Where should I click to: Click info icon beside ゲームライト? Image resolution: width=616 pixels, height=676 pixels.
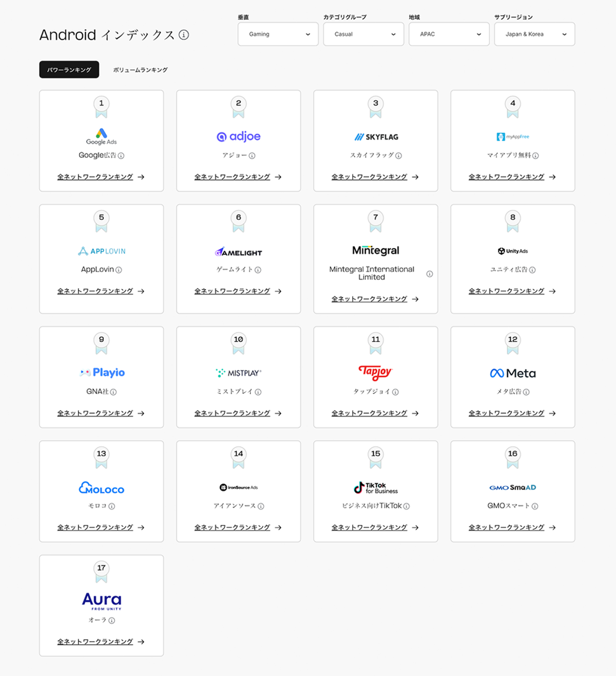tap(258, 270)
